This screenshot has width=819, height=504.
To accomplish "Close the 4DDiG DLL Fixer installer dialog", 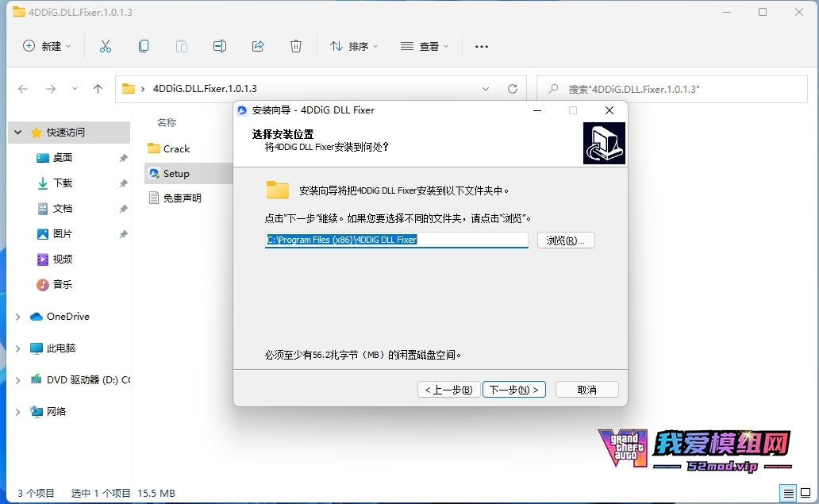I will (x=609, y=110).
